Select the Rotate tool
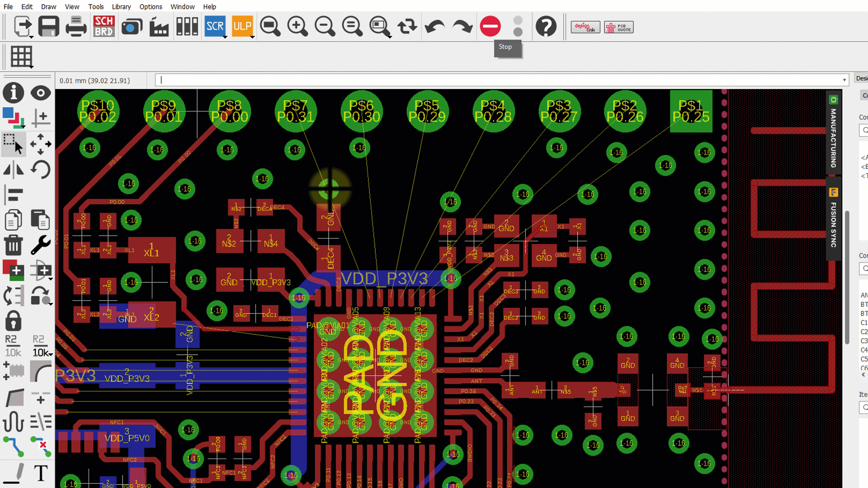 point(41,170)
